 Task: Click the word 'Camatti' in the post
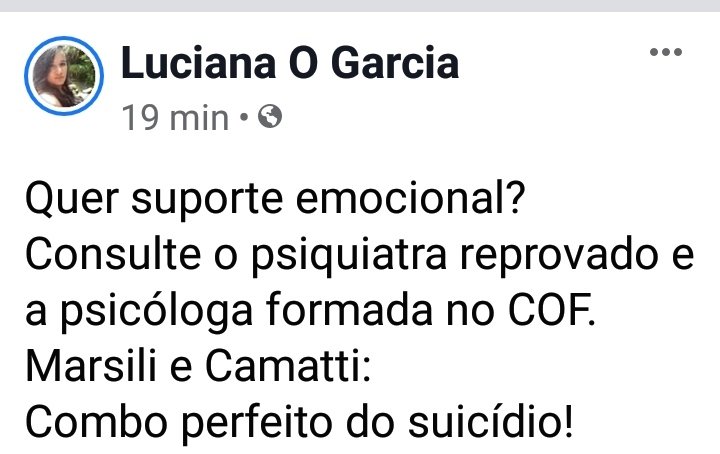click(x=282, y=366)
